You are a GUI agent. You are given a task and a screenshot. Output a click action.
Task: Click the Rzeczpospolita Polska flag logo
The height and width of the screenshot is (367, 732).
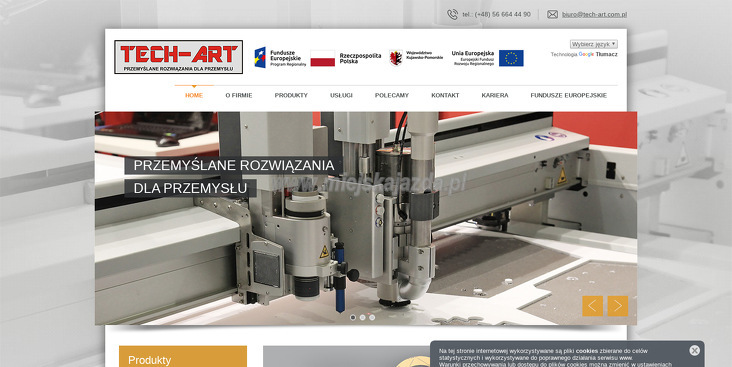click(346, 58)
